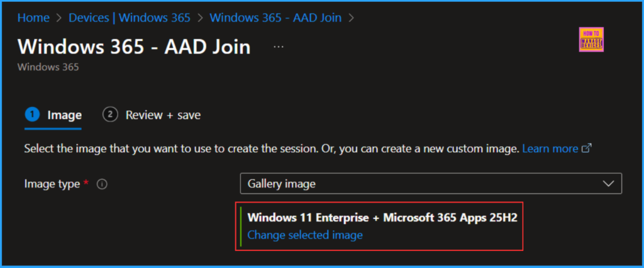
Task: Select the Image step tab
Action: pyautogui.click(x=65, y=115)
